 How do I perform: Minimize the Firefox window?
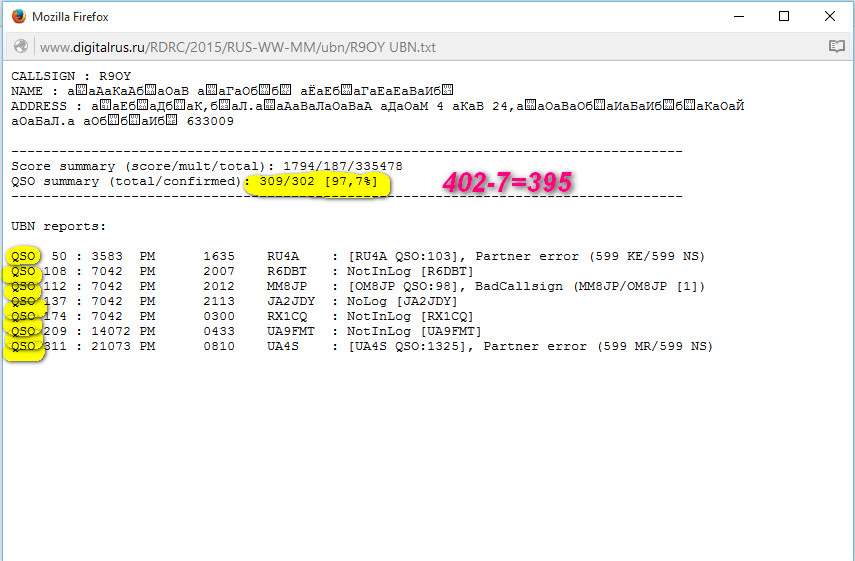(739, 16)
